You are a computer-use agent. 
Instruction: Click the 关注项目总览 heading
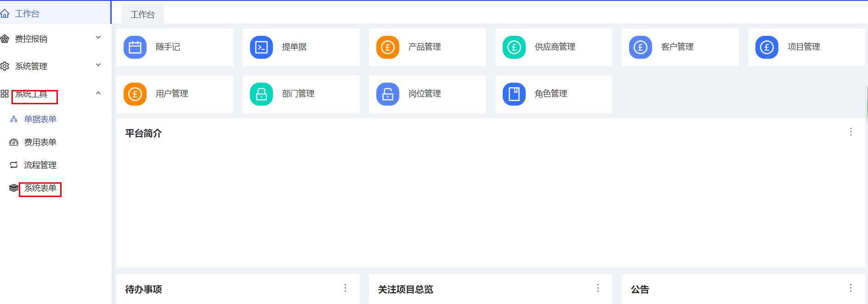405,289
